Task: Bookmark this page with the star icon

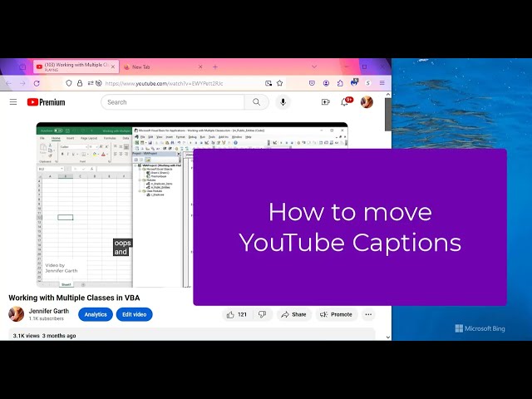Action: click(279, 83)
